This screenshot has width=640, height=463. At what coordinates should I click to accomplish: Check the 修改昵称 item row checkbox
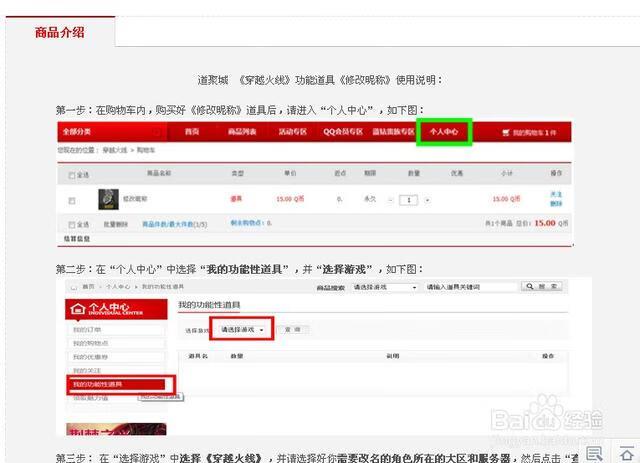pos(71,200)
